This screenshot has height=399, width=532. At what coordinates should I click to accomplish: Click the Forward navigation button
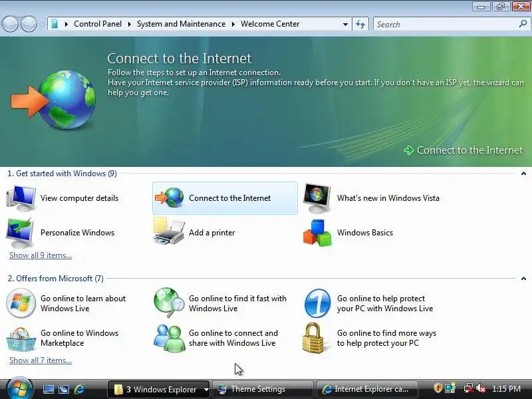(29, 24)
